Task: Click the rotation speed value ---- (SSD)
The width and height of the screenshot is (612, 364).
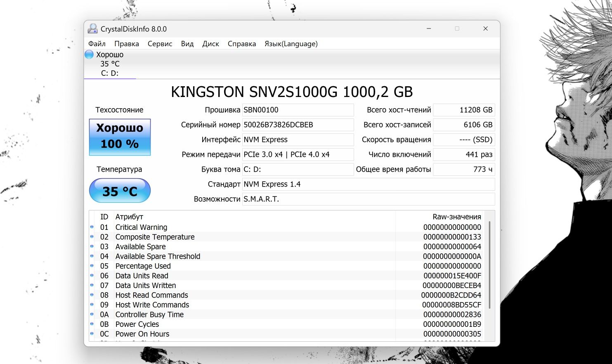Action: coord(464,139)
